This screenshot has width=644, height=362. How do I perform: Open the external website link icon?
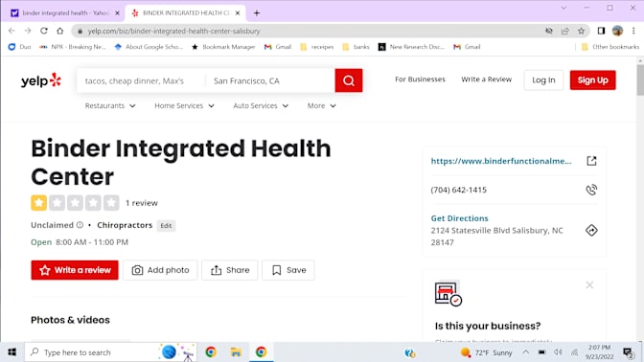click(591, 161)
